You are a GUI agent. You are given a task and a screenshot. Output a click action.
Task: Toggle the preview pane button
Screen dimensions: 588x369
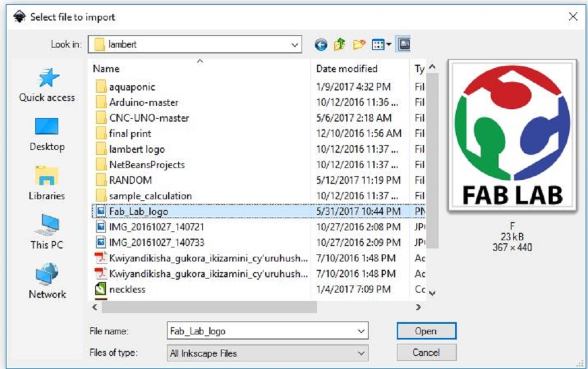pyautogui.click(x=403, y=45)
